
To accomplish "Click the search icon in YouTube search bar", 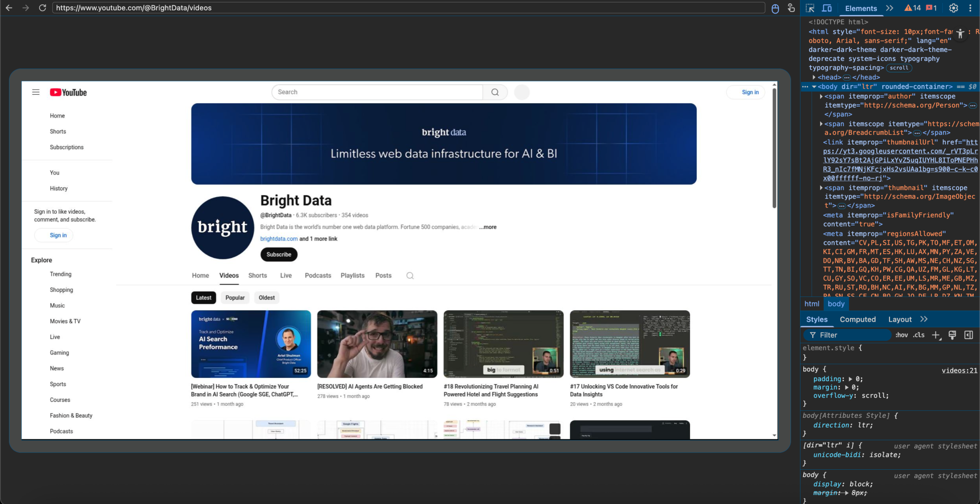I will [495, 92].
